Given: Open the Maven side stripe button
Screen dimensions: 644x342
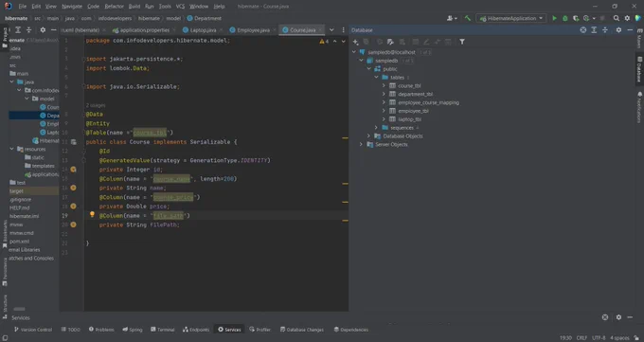Looking at the screenshot, I should pyautogui.click(x=639, y=38).
